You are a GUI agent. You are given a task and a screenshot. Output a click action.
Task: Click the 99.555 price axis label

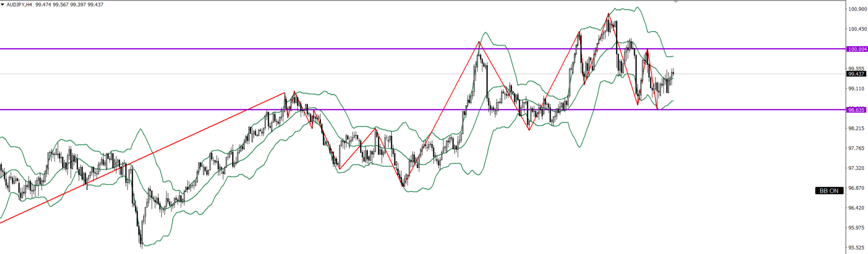(x=856, y=68)
